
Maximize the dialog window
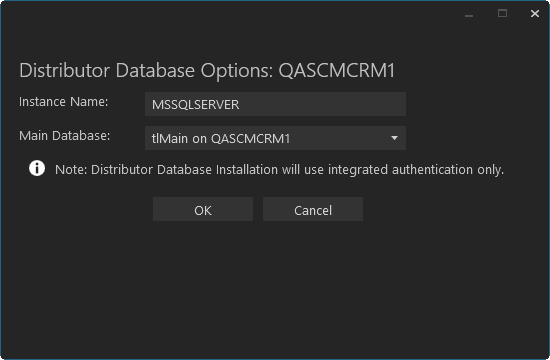(x=502, y=14)
